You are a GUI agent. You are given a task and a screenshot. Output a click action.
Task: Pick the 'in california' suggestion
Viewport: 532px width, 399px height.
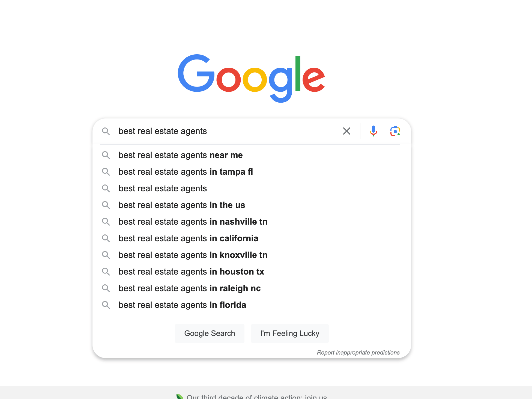point(252,239)
